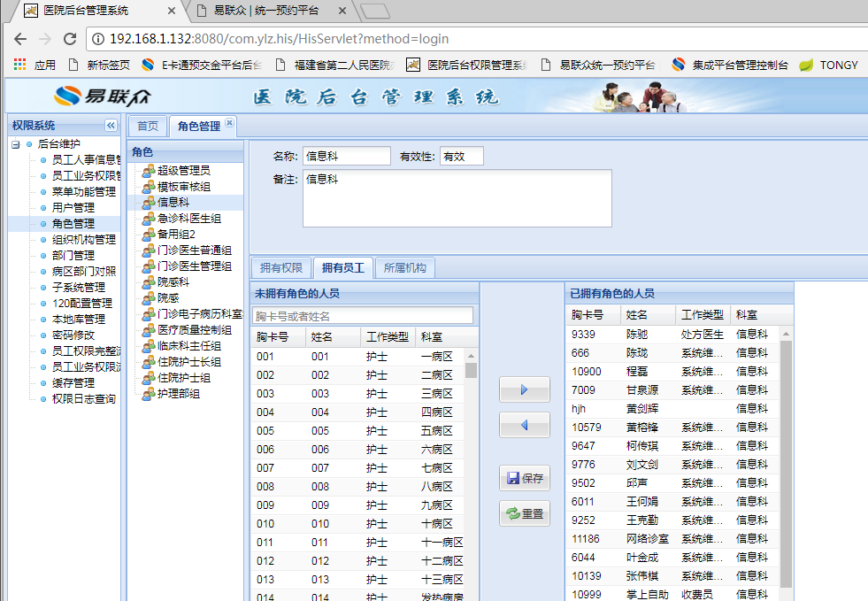Open 部门管理 in the menu tree
This screenshot has height=601, width=868.
click(x=73, y=255)
